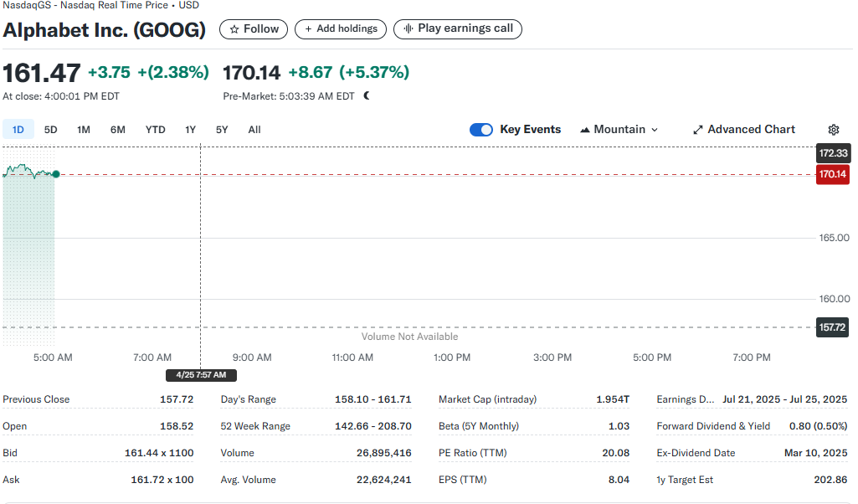
Task: Click the Previous Close label
Action: 36,399
